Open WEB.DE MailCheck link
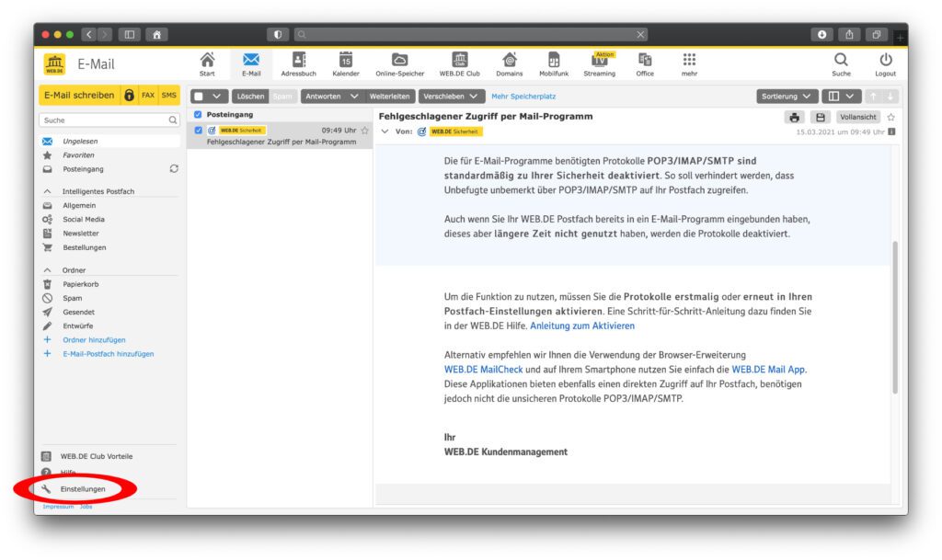The width and height of the screenshot is (942, 560). 484,370
